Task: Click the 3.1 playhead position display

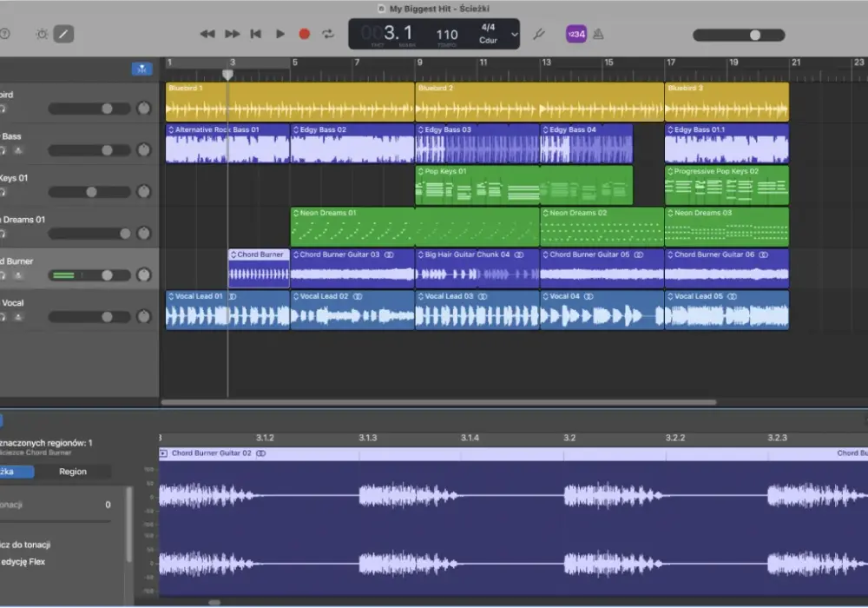Action: click(x=398, y=33)
